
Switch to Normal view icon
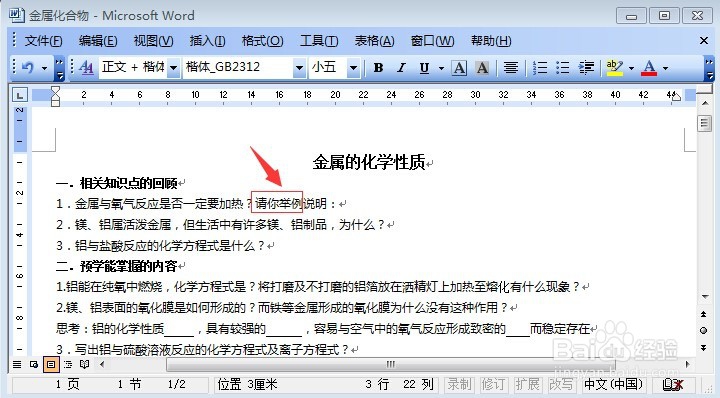(17, 364)
